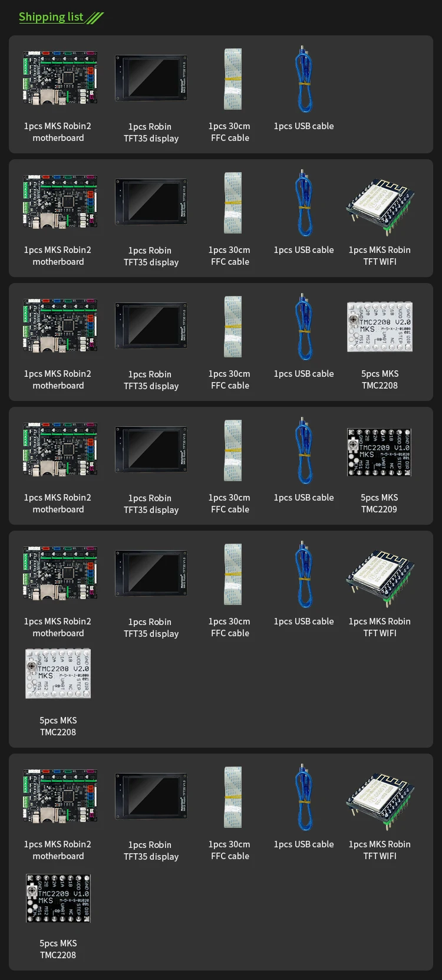442x980 pixels.
Task: Click the '5pcs MKS TMC2209' label
Action: coord(380,503)
